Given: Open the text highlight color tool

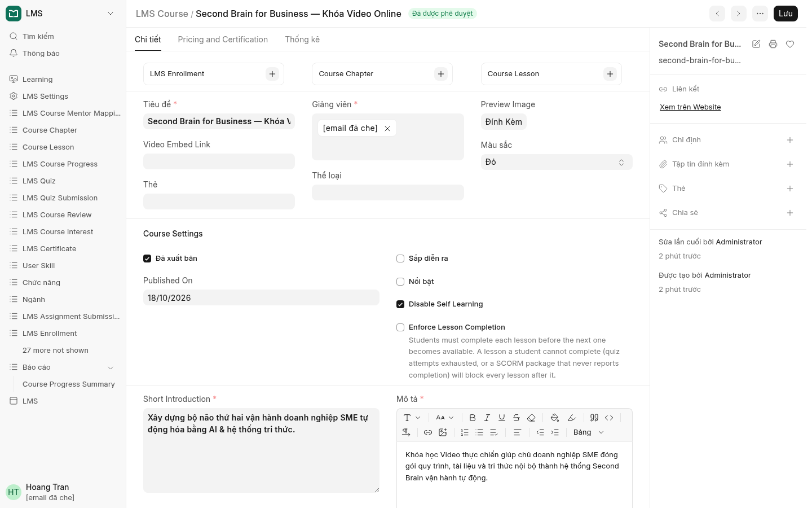Looking at the screenshot, I should pyautogui.click(x=571, y=418).
